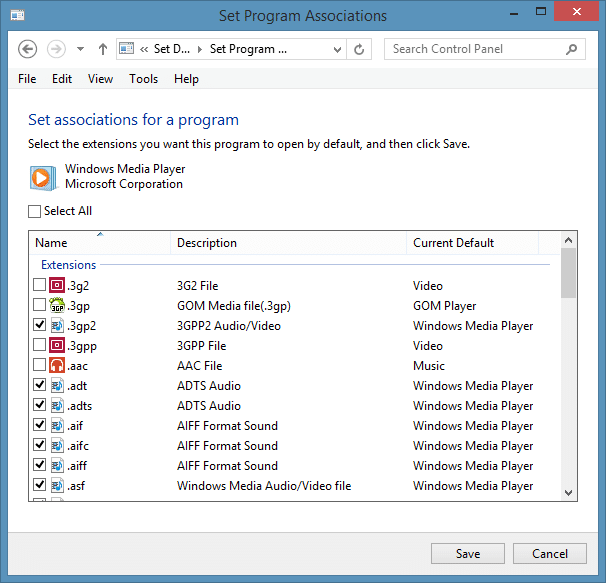Viewport: 606px width, 583px height.
Task: Select 'Windows Media Audio/Video file' description
Action: (264, 486)
